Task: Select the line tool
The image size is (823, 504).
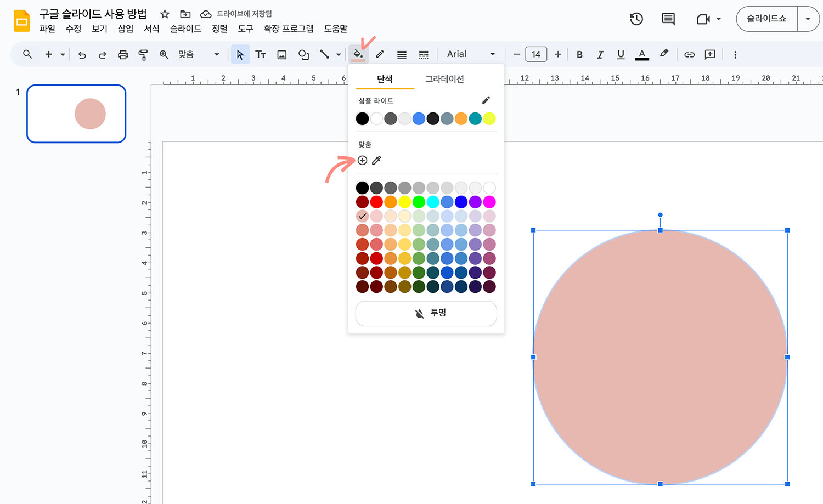Action: [x=325, y=54]
